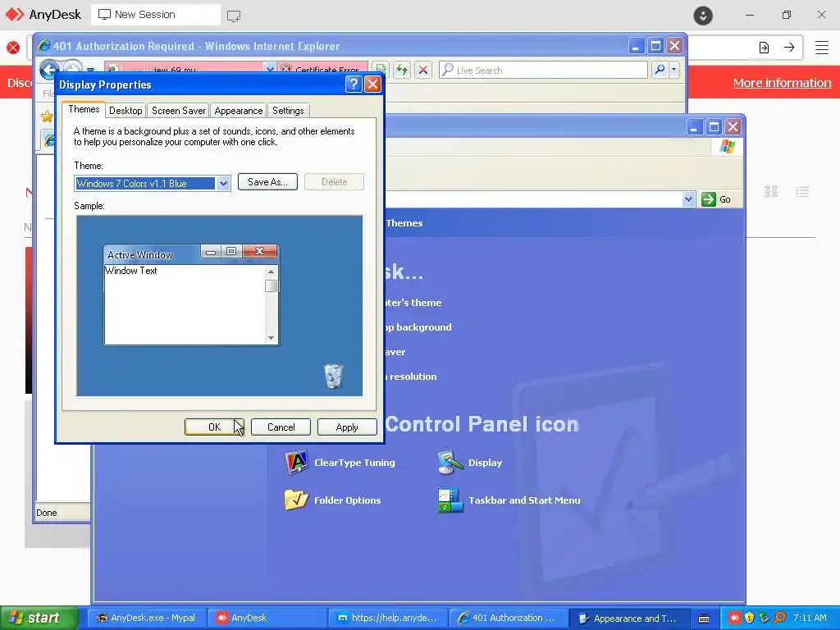Open the Start menu
This screenshot has height=630, width=840.
click(x=39, y=618)
